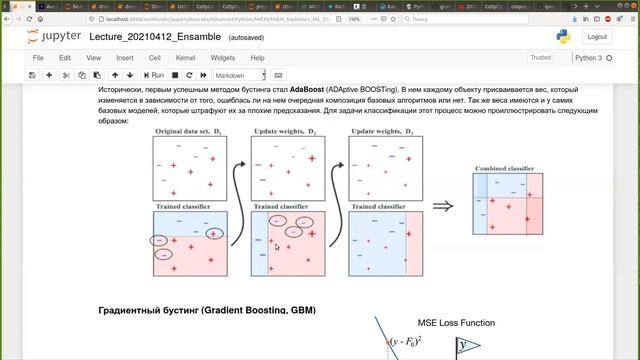Open the browser hamburger menu
Viewport: 640px width, 360px height.
coord(633,19)
